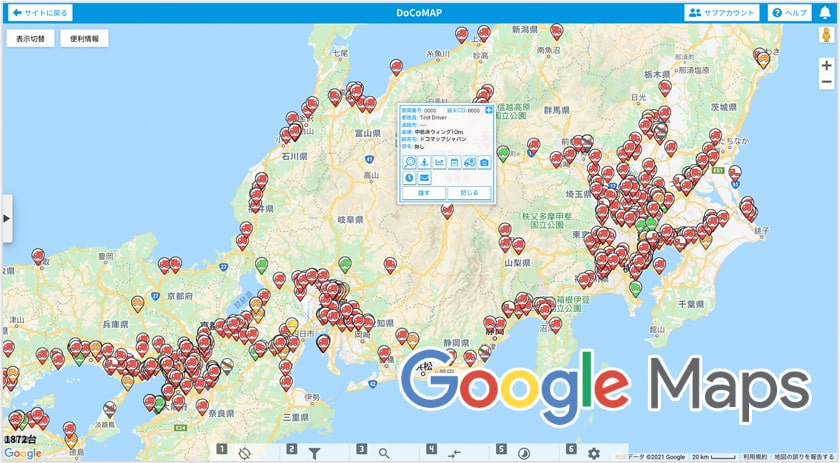Click the camera icon in the vehicle popup
The image size is (840, 463).
pos(484,162)
